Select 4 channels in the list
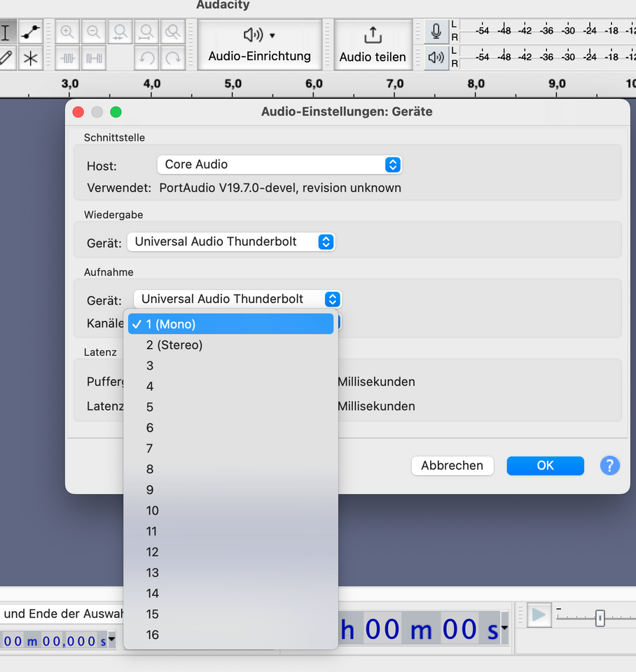The image size is (636, 672). point(230,386)
